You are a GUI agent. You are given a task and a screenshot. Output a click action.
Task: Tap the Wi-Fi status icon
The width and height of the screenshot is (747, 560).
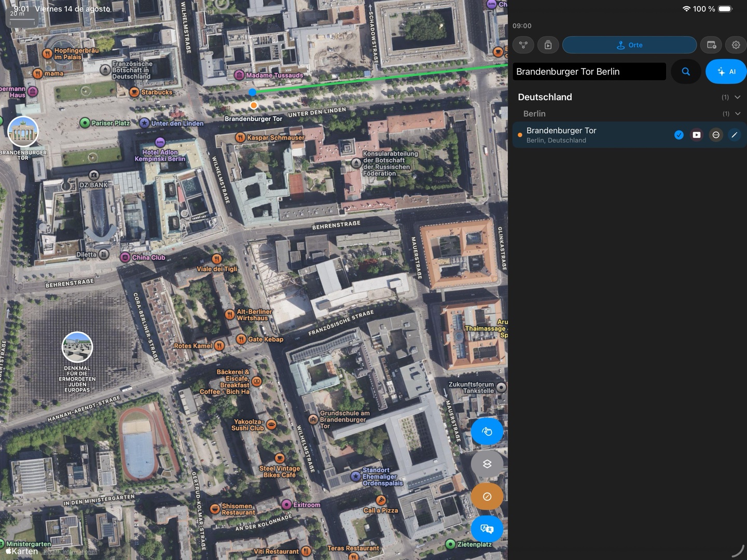pos(686,9)
